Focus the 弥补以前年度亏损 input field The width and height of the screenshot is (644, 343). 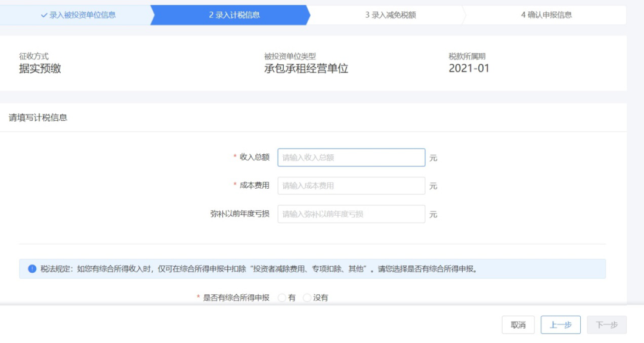pyautogui.click(x=351, y=214)
